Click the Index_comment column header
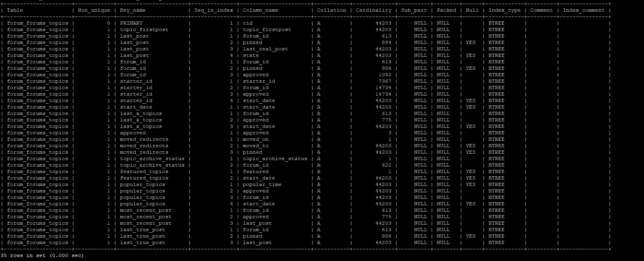The height and width of the screenshot is (261, 644). 583,10
